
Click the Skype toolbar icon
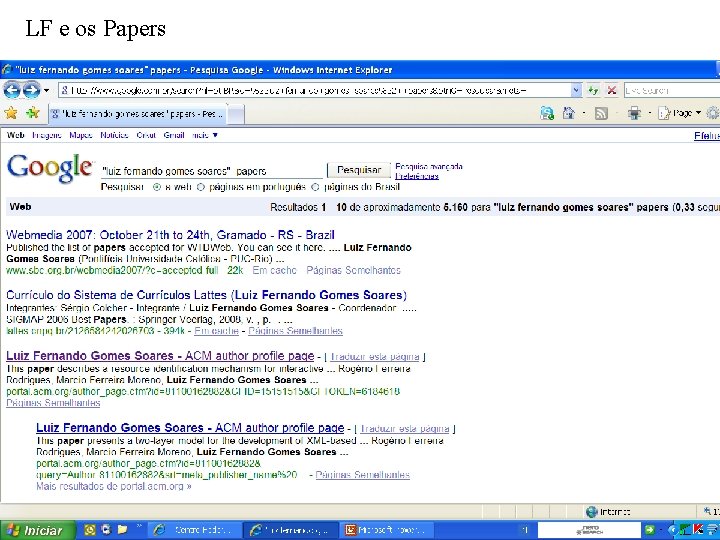[547, 113]
